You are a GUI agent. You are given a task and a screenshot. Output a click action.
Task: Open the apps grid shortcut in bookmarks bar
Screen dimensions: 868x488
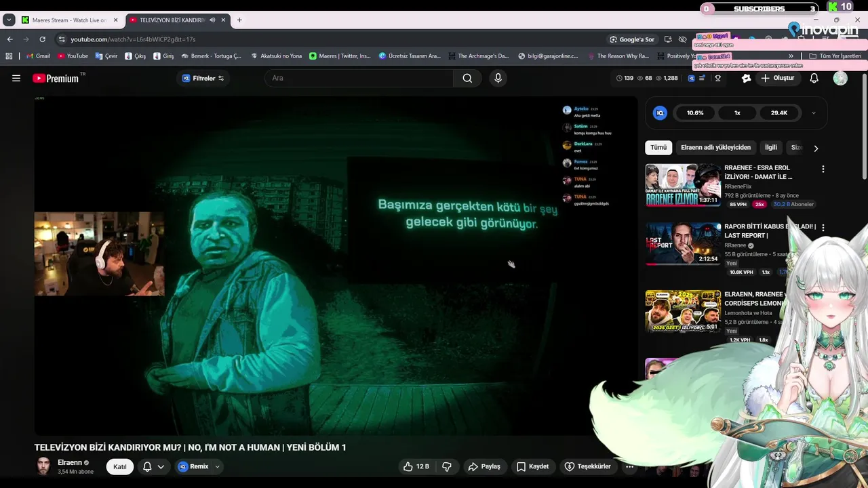[9, 56]
